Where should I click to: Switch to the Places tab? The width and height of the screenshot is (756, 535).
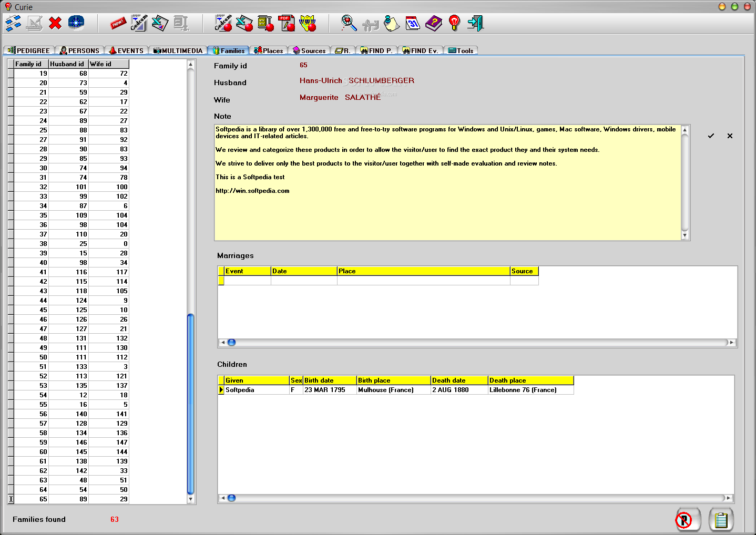pos(269,50)
